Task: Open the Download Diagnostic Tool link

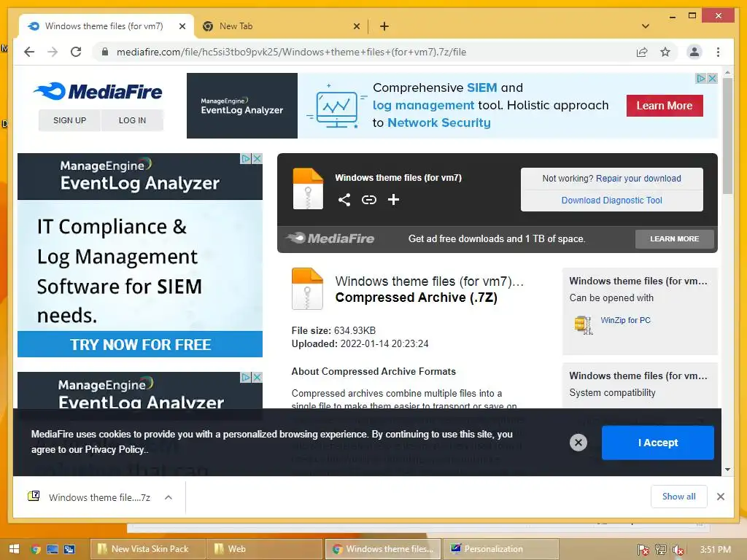Action: click(611, 201)
